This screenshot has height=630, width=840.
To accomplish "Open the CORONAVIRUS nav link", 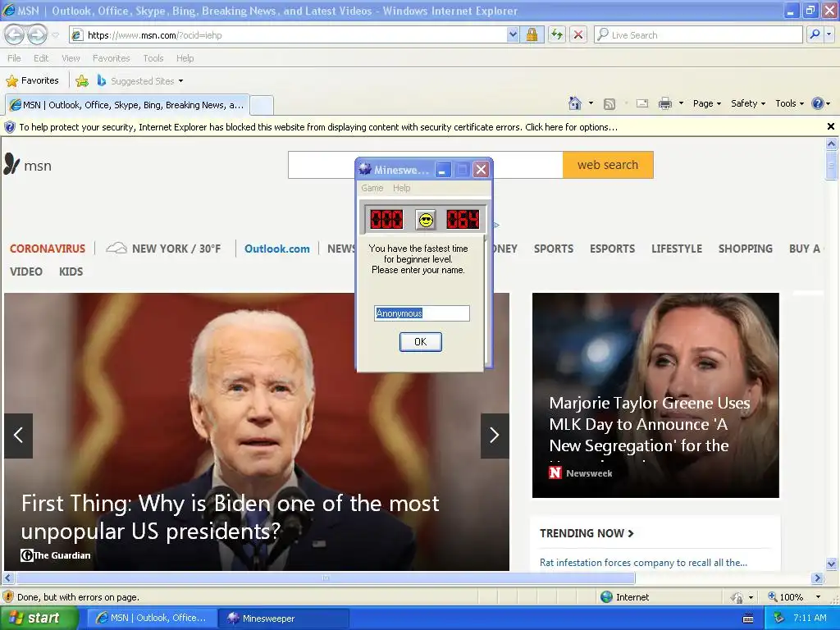I will coord(47,249).
